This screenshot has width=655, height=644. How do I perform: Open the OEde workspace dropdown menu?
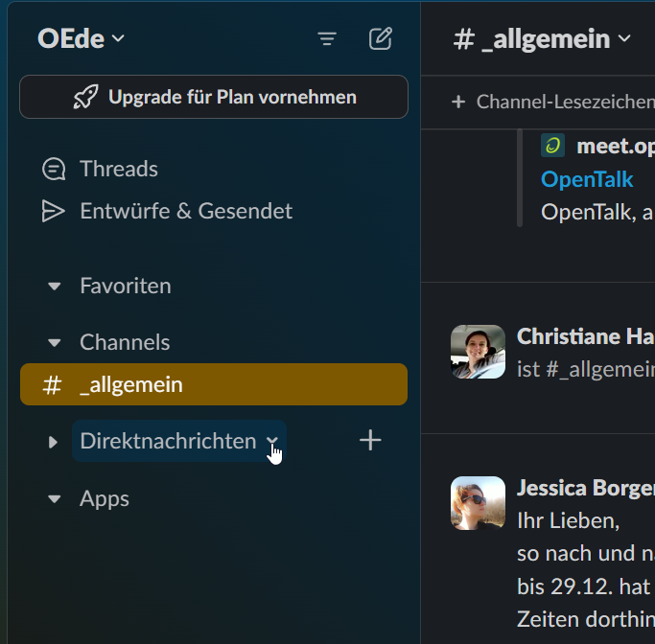coord(82,39)
